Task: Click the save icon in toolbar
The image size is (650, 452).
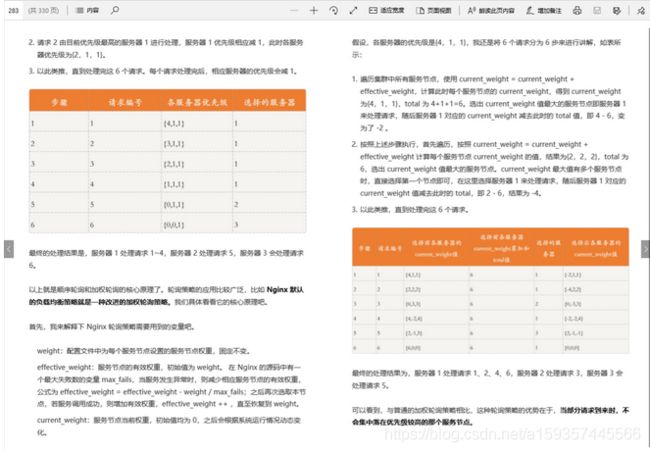Action: 597,10
